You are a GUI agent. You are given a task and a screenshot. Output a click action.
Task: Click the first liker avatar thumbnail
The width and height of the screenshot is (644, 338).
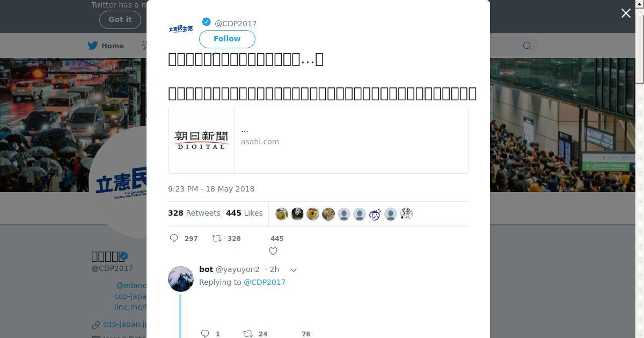[282, 214]
